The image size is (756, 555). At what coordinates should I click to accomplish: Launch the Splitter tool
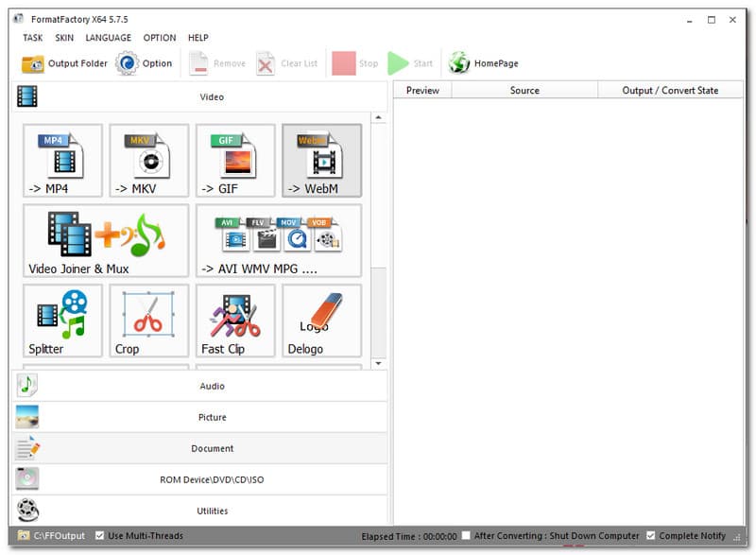(62, 321)
